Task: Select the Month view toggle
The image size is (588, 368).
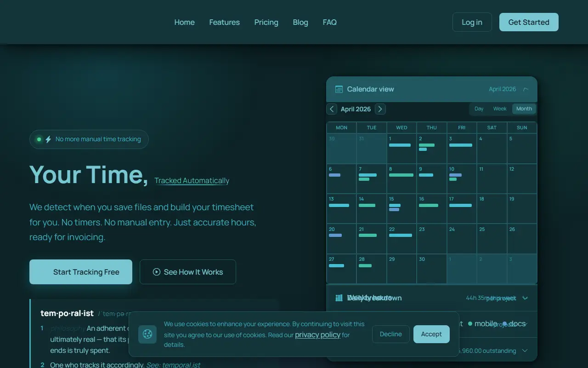Action: point(524,109)
